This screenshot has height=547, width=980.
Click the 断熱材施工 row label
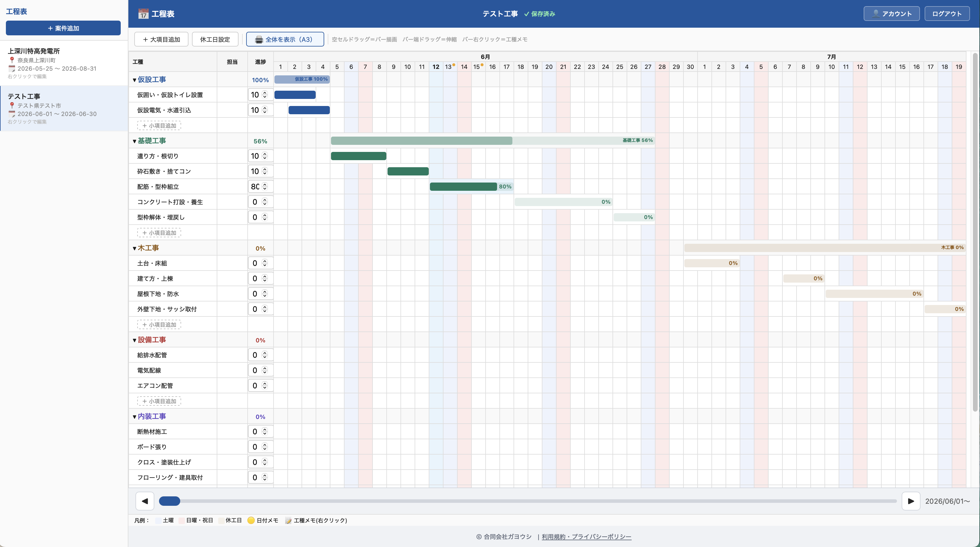click(x=152, y=432)
